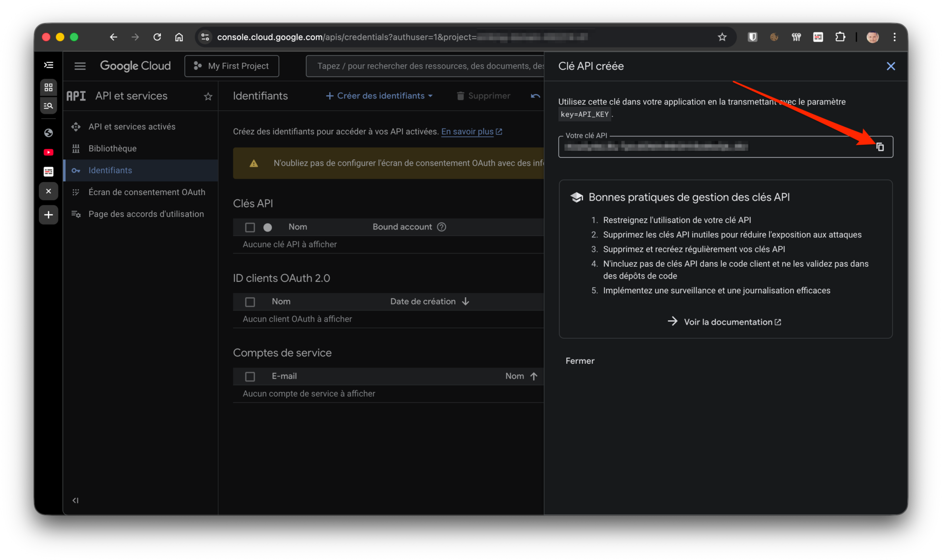Open the grid apps icon in browser sidebar
This screenshot has width=942, height=560.
(49, 87)
